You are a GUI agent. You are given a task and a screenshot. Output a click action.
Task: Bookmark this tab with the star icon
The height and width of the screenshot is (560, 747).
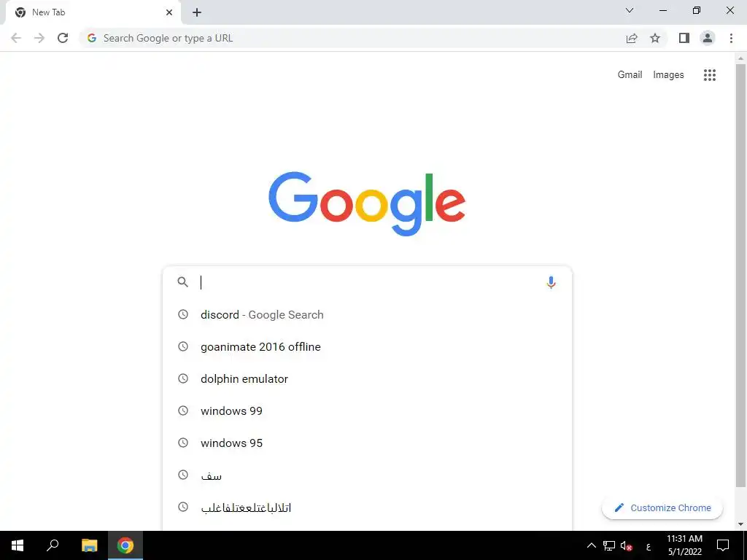click(655, 38)
